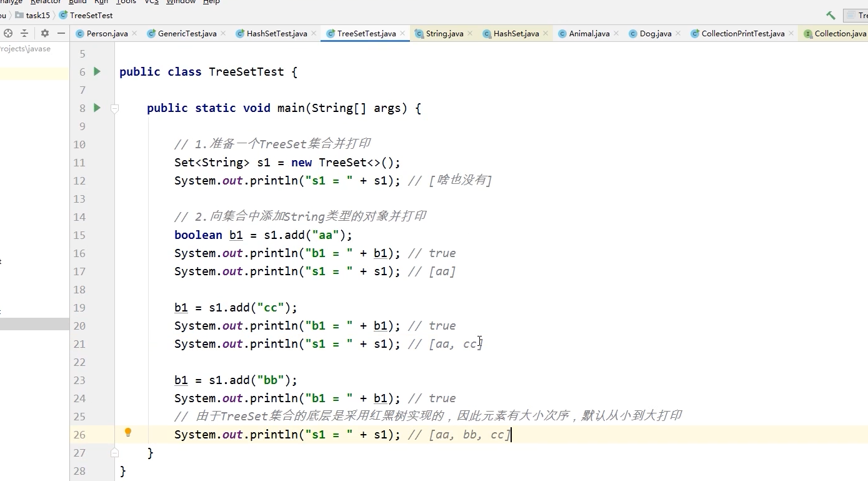This screenshot has width=868, height=481.
Task: Click the comment '[aa, bb, cc]' on line 26
Action: [470, 435]
